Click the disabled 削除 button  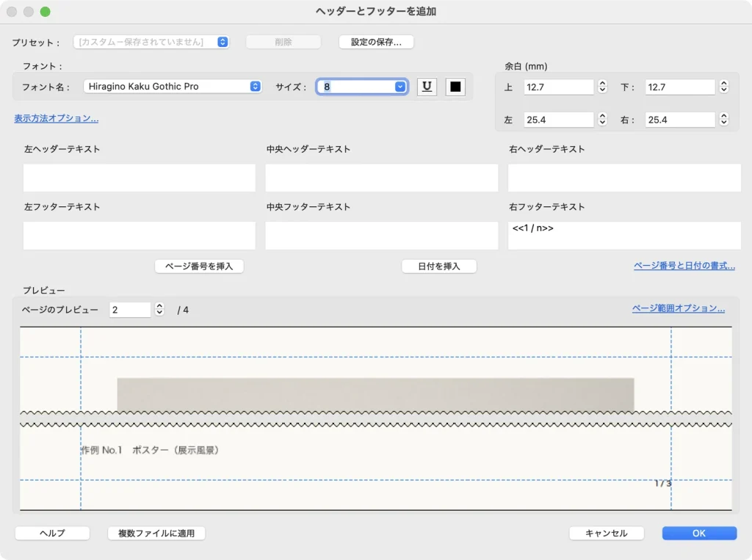coord(283,42)
